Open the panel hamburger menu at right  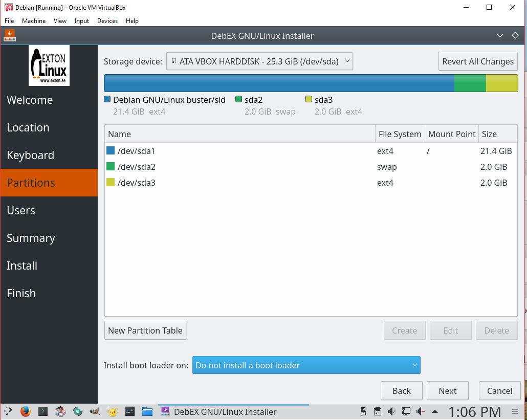[515, 411]
